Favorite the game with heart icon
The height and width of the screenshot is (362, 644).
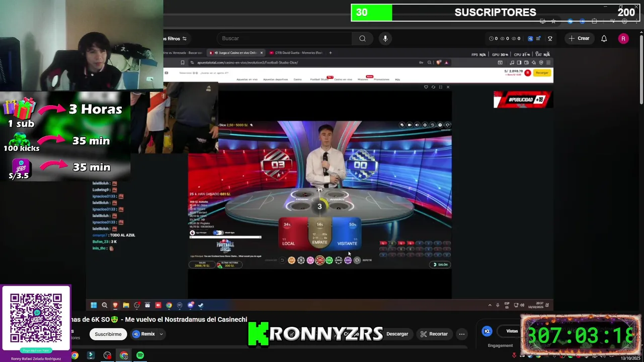pos(426,87)
